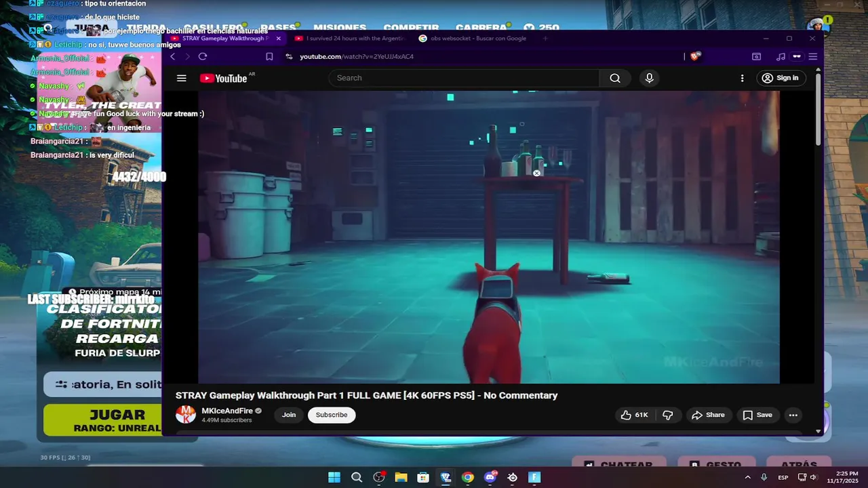
Task: Open site info icon beside the URL
Action: pyautogui.click(x=289, y=56)
